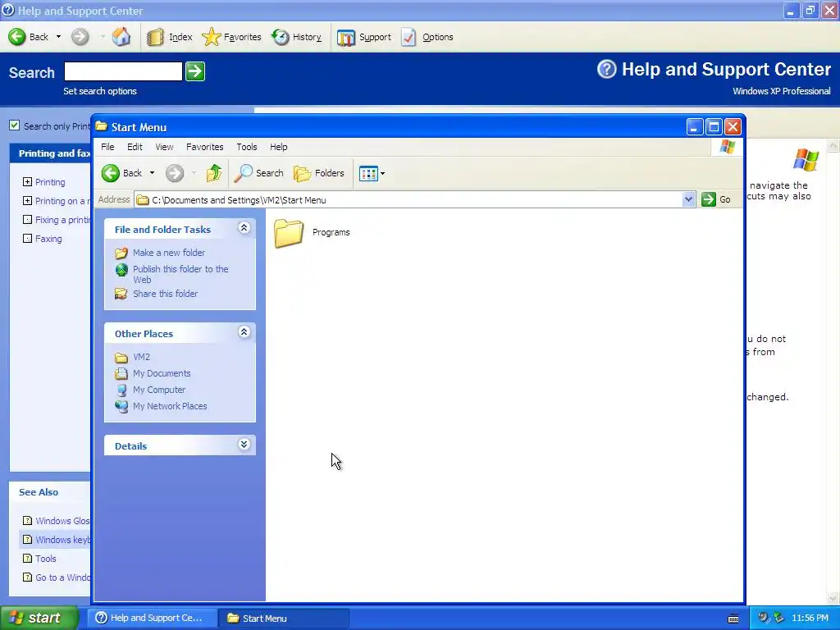The height and width of the screenshot is (630, 840).
Task: Open the Edit menu in explorer
Action: click(x=135, y=147)
